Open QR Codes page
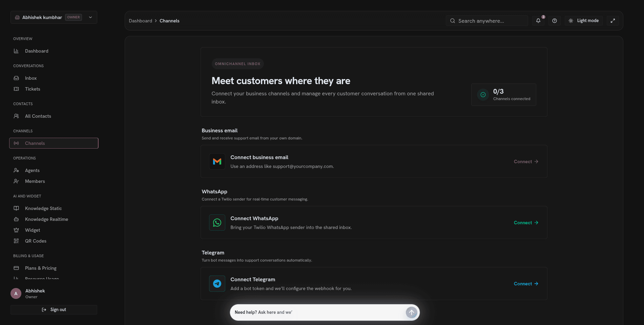The image size is (644, 325). coord(54,241)
